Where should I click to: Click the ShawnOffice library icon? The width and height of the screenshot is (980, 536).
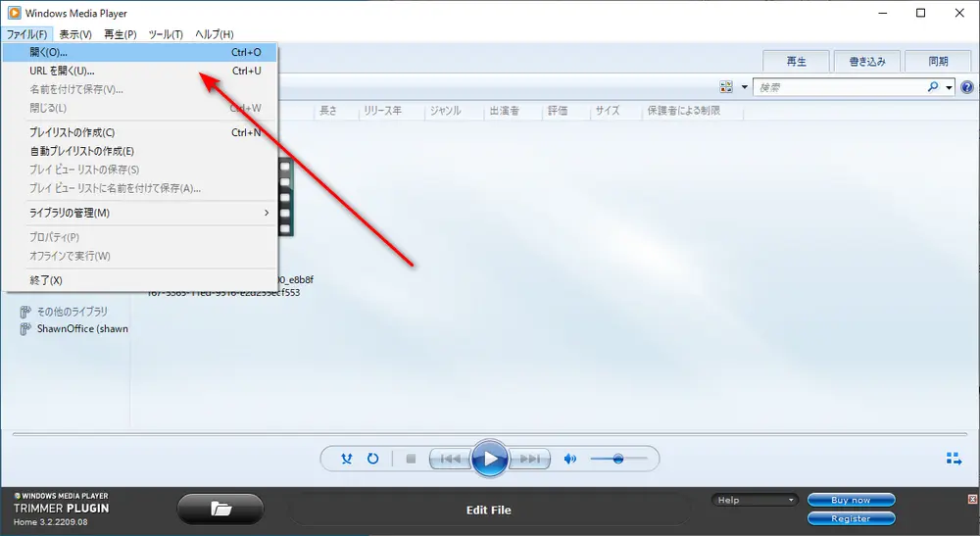click(x=25, y=328)
